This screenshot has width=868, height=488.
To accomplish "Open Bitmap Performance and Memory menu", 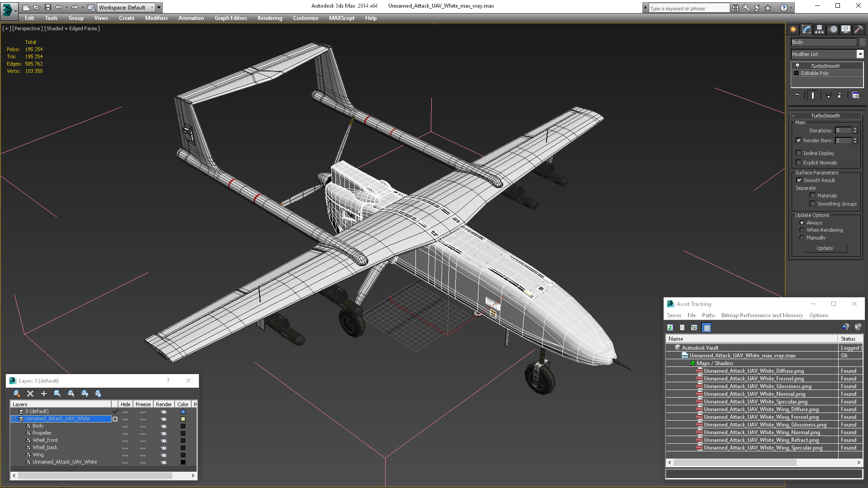I will (x=762, y=315).
